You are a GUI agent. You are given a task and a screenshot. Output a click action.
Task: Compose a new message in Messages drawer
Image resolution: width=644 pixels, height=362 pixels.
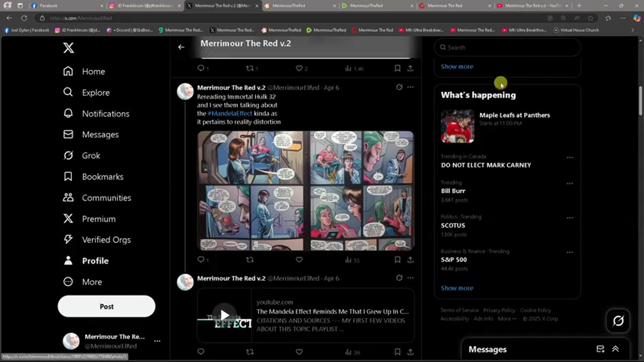pos(600,349)
